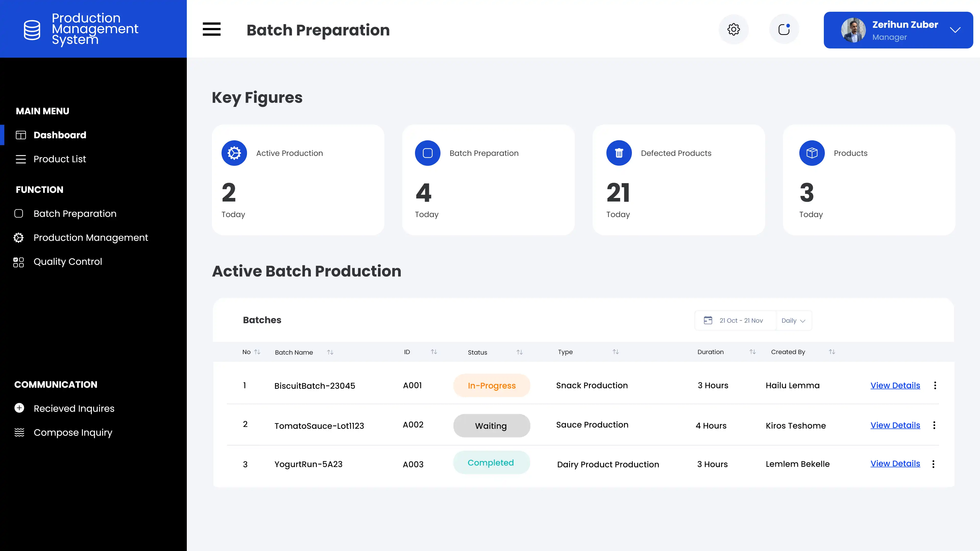Open kebab menu for YogurtRun-5A23 row
Image resolution: width=980 pixels, height=551 pixels.
(x=933, y=464)
